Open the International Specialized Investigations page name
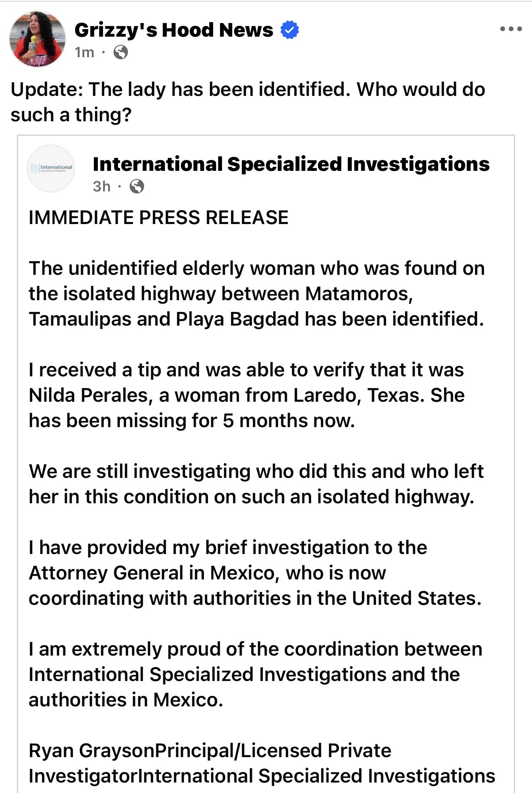 [x=291, y=164]
